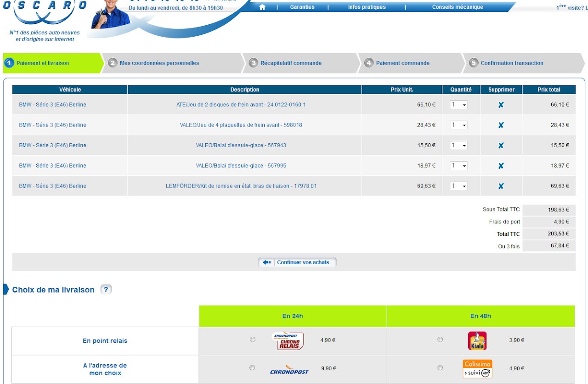588x384 pixels.
Task: Click the Colissimo suivi logo
Action: point(477,369)
